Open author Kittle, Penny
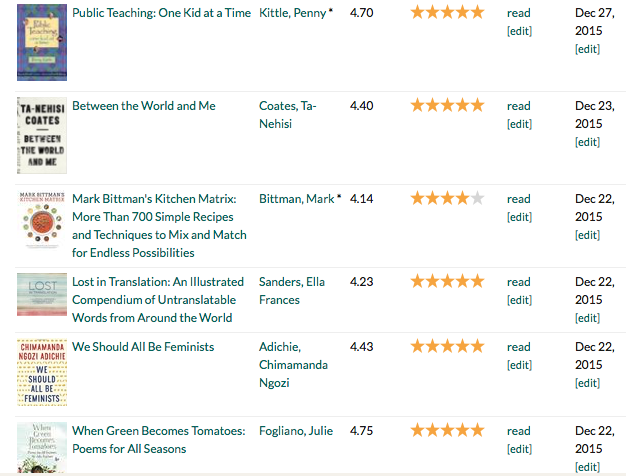This screenshot has height=476, width=626. 292,13
